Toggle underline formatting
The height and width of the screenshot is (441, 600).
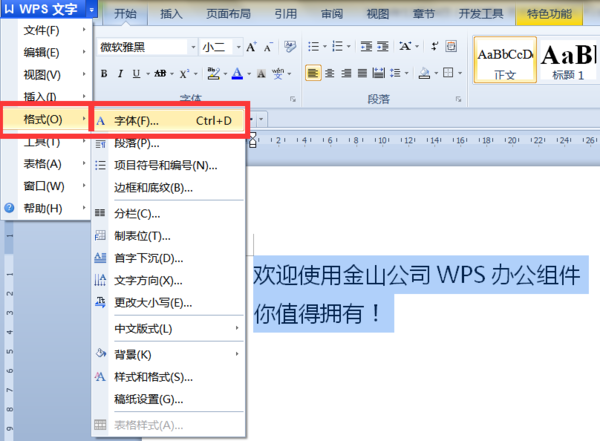(x=136, y=74)
